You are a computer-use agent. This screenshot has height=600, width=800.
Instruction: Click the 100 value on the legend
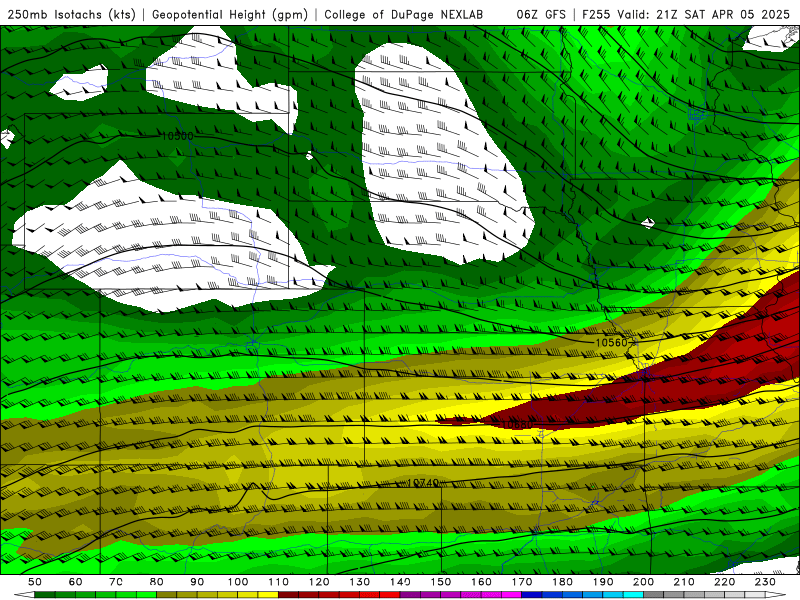click(238, 582)
